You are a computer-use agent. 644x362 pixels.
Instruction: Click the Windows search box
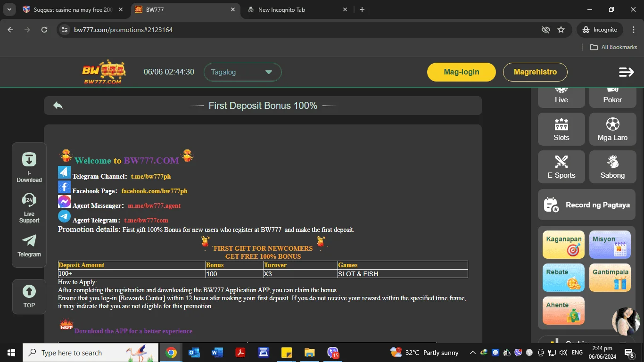[x=91, y=353]
